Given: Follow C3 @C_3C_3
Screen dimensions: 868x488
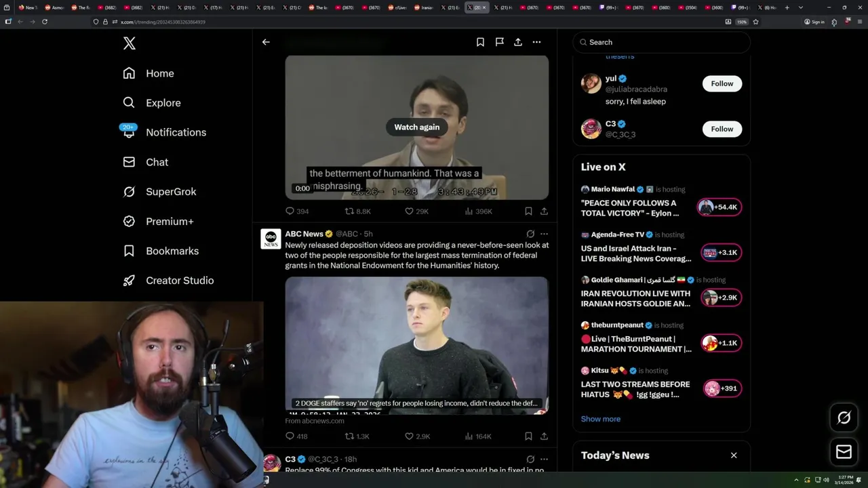Looking at the screenshot, I should click(x=722, y=129).
